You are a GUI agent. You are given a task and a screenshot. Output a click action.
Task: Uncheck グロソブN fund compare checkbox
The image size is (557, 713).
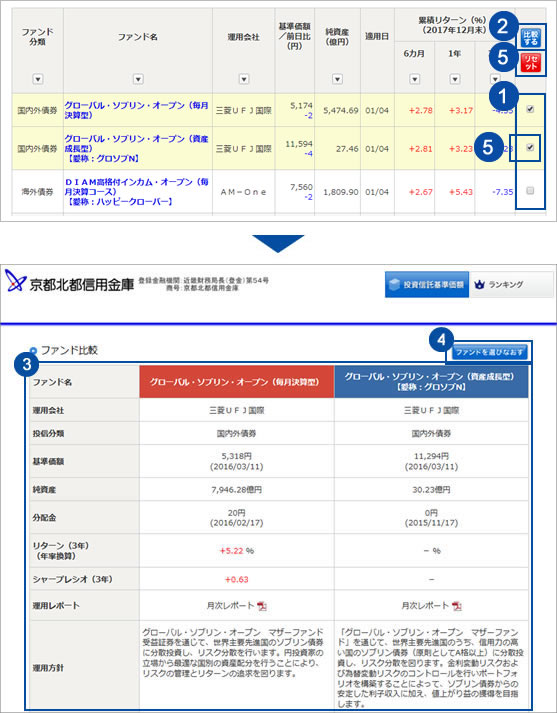[530, 147]
